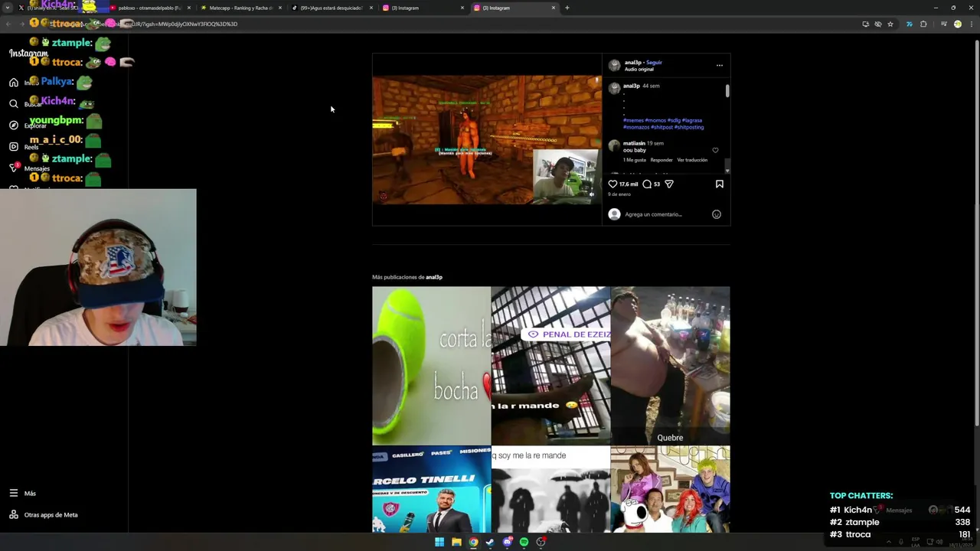Click the main post video
Image resolution: width=980 pixels, height=551 pixels.
click(x=487, y=139)
